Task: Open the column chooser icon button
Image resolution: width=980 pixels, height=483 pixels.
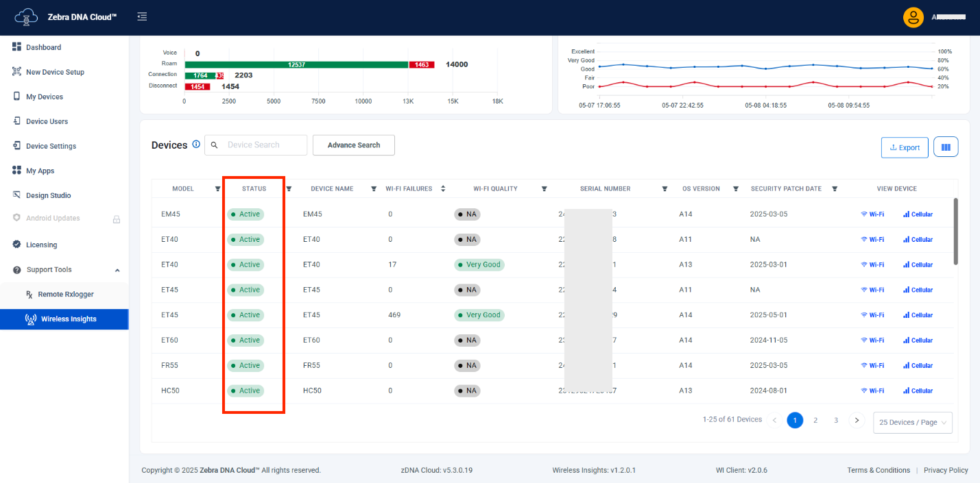Action: [946, 147]
